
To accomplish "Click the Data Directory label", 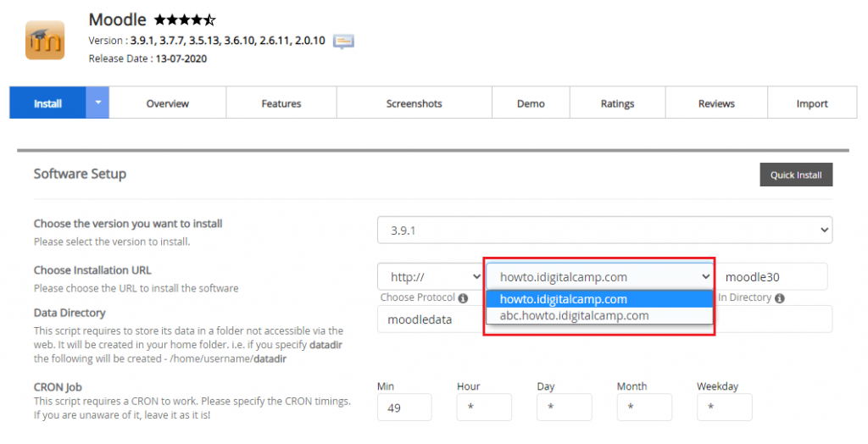I will [70, 313].
